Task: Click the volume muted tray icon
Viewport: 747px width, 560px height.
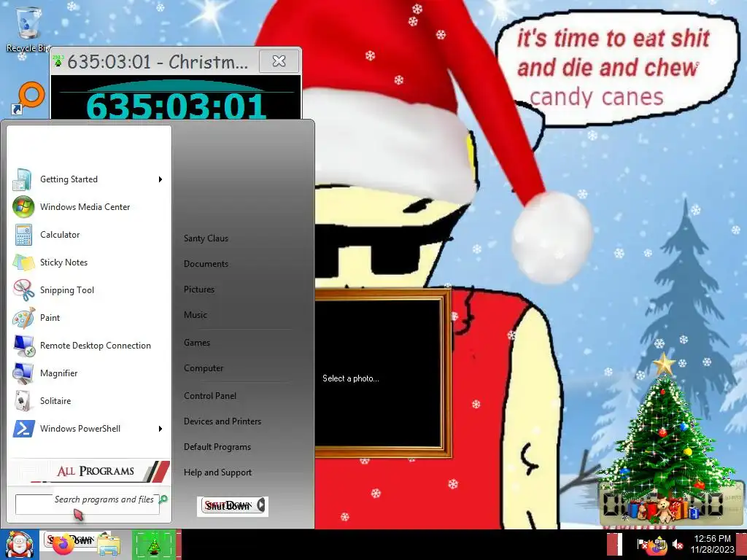Action: tap(678, 544)
